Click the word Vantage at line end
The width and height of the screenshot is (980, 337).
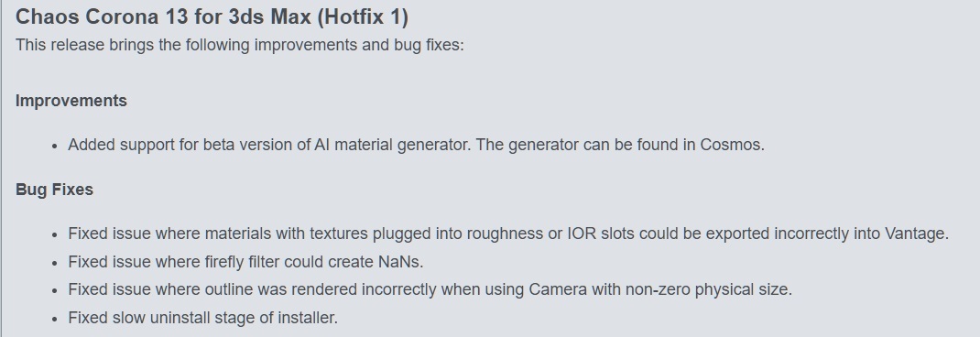coord(915,234)
